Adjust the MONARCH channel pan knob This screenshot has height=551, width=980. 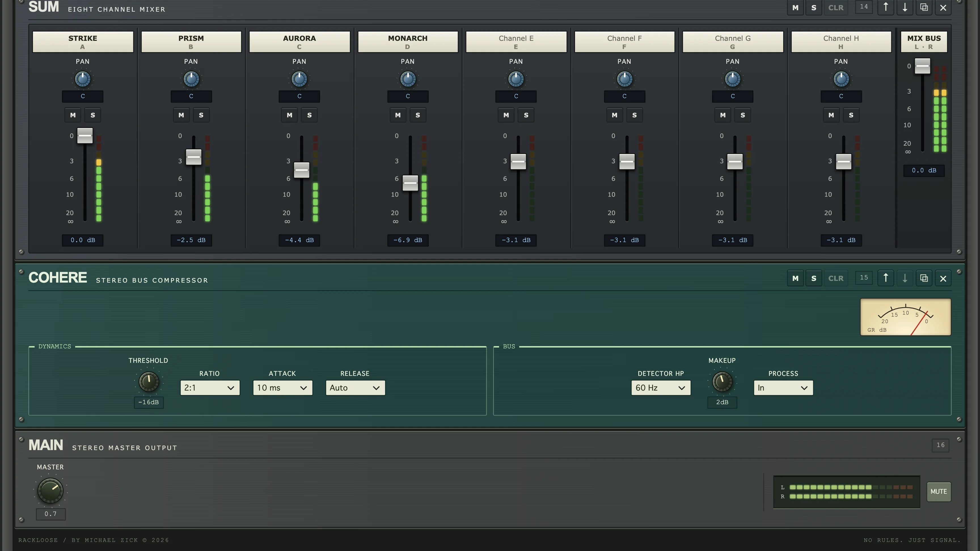(x=408, y=79)
